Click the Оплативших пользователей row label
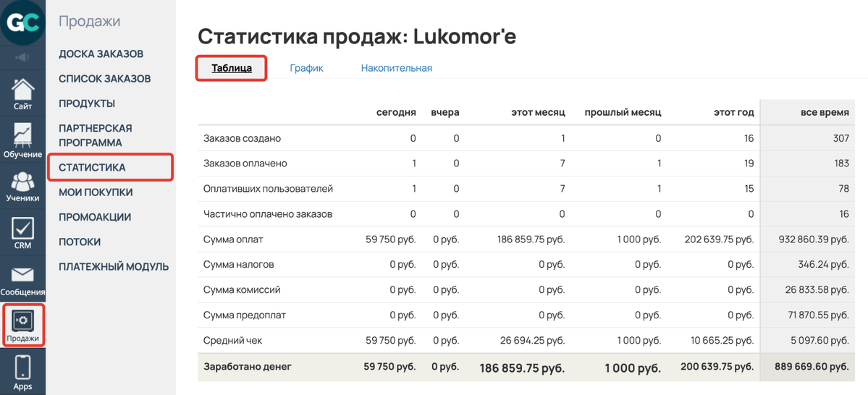 point(269,189)
